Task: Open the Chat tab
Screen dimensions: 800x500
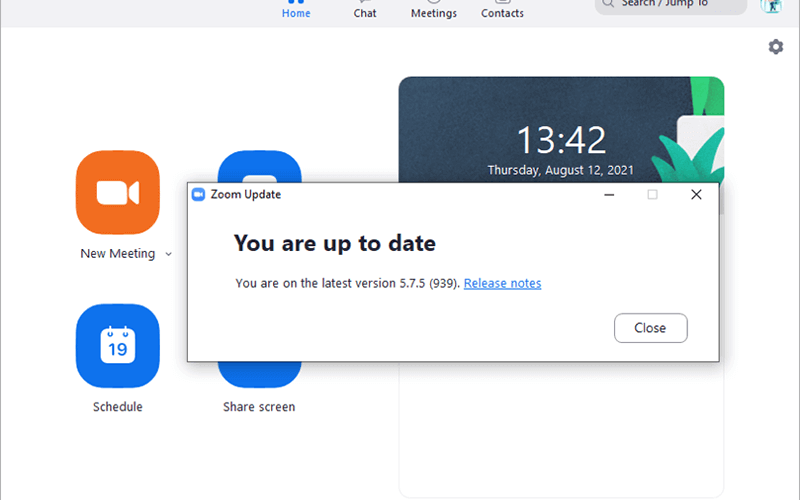Action: 365,9
